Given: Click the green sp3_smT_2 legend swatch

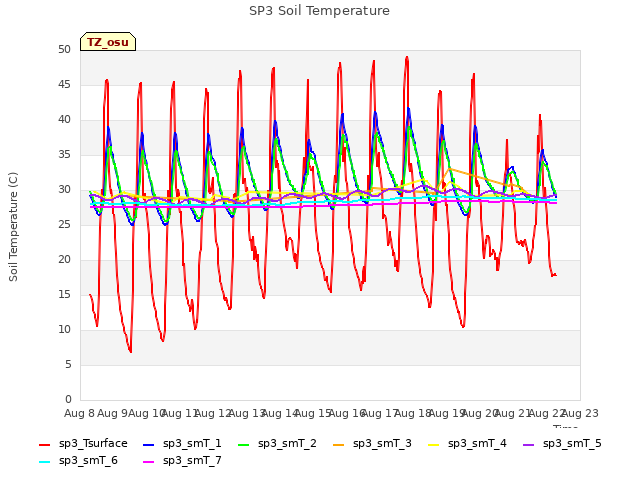Looking at the screenshot, I should (x=244, y=444).
